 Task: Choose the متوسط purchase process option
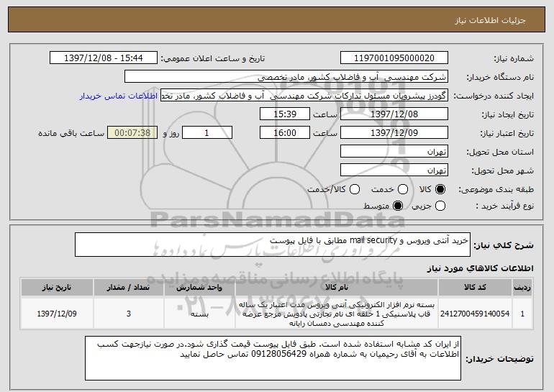(x=398, y=206)
